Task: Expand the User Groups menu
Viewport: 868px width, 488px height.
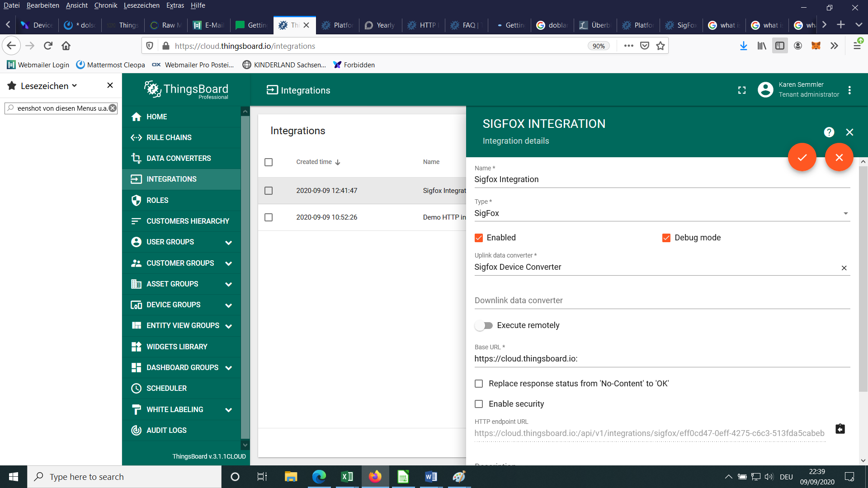Action: 181,242
